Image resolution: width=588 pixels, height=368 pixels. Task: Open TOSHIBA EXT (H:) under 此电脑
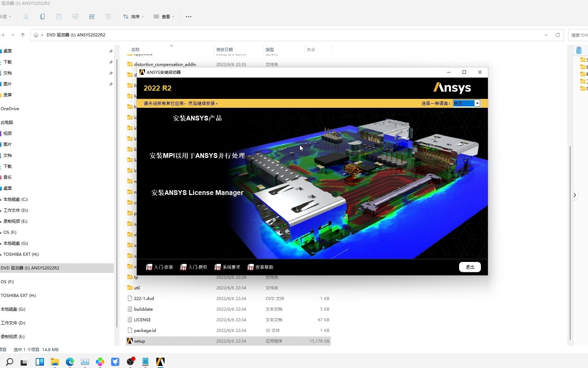[x=21, y=254]
